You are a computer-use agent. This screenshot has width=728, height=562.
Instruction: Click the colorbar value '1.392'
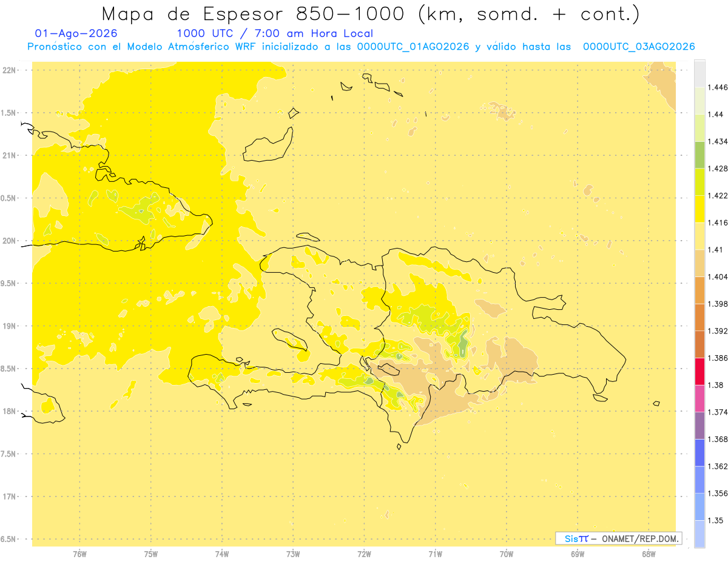pos(718,331)
